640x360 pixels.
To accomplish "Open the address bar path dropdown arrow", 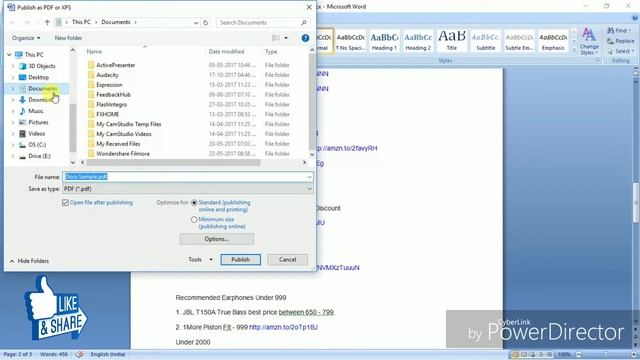I will click(196, 22).
